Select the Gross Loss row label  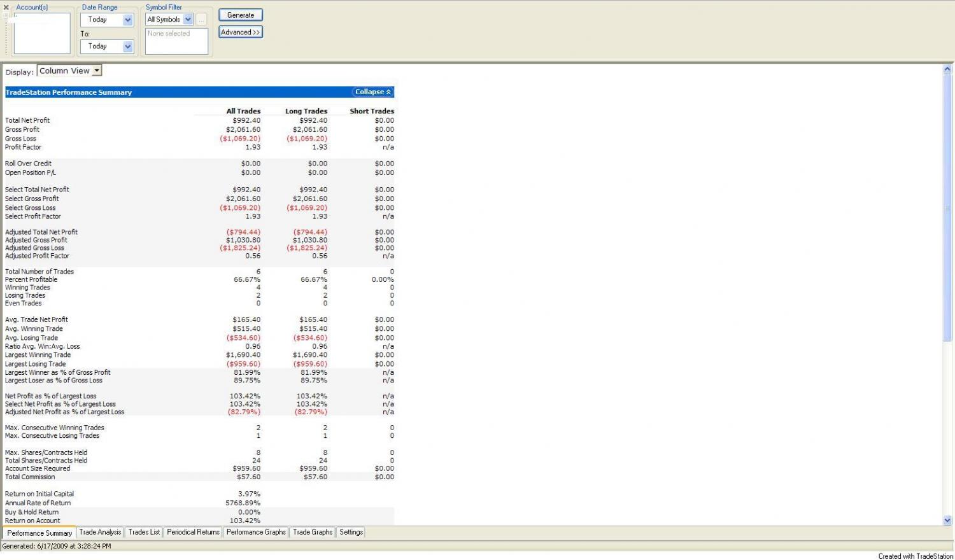coord(20,138)
